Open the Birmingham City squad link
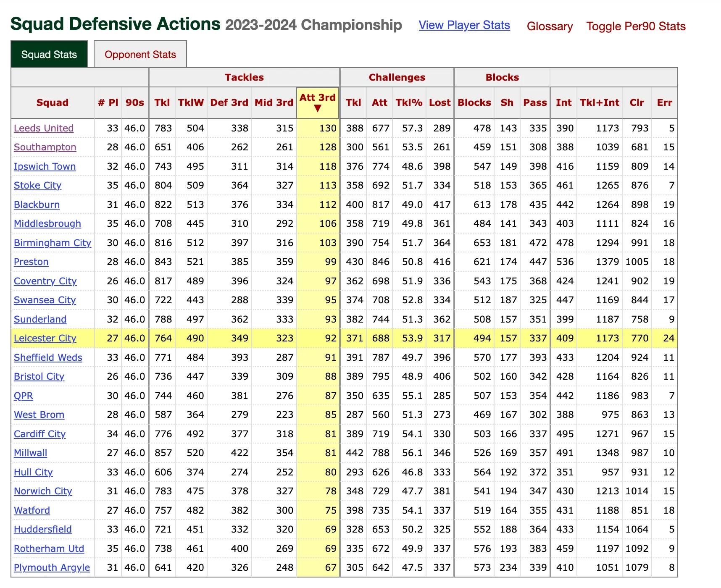 pyautogui.click(x=53, y=243)
